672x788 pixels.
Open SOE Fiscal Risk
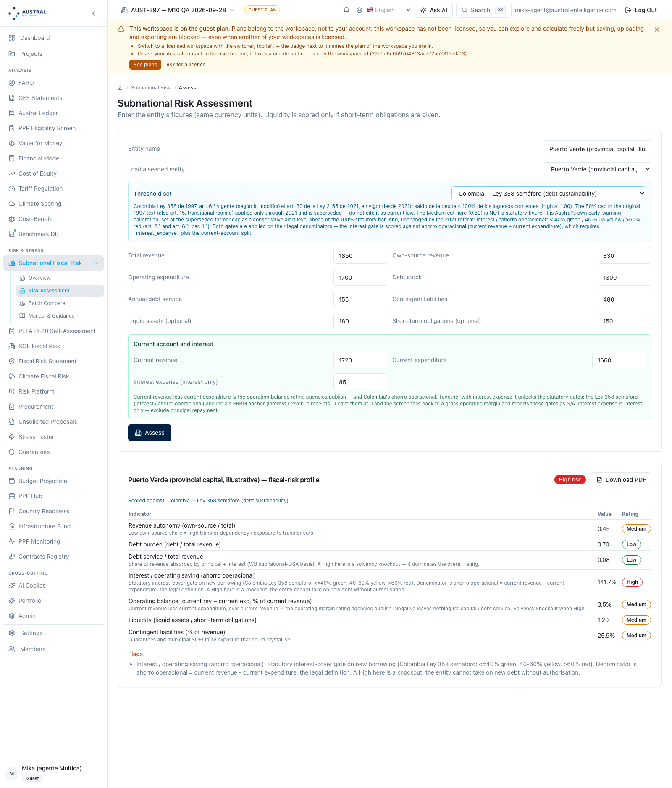point(54,346)
